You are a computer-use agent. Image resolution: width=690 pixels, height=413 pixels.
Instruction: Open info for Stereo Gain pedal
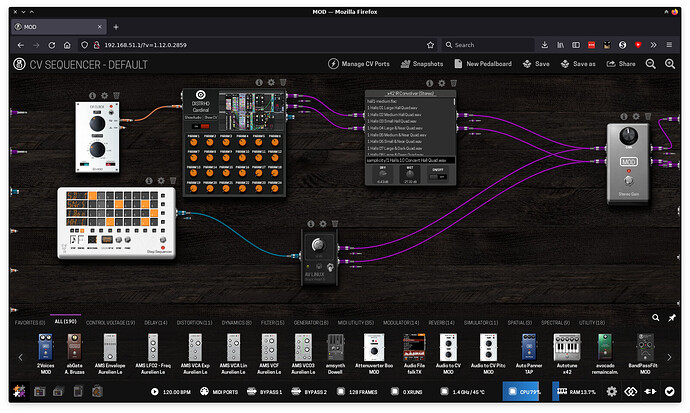(x=624, y=117)
